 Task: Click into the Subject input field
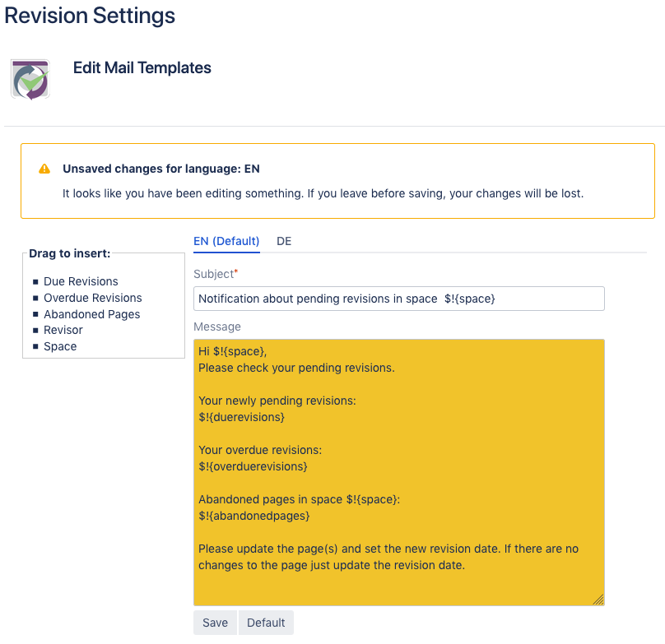[x=398, y=299]
